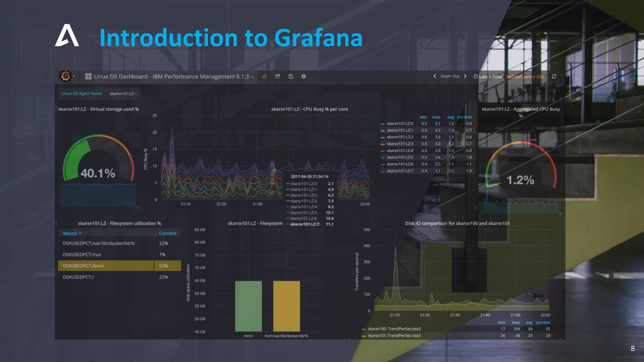Sort CPU legend by current column
The image size is (644, 362).
click(464, 117)
